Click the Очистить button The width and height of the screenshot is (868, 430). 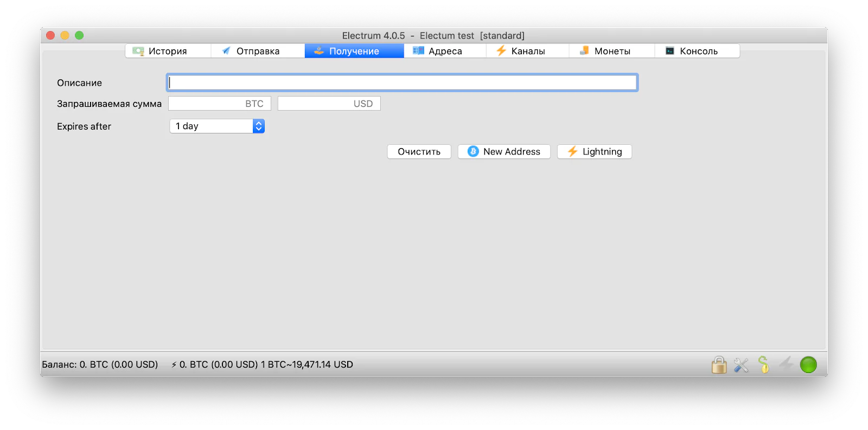(x=419, y=152)
